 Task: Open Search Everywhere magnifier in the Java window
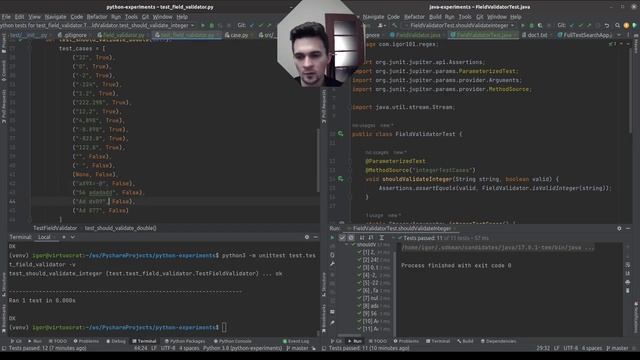pos(617,25)
